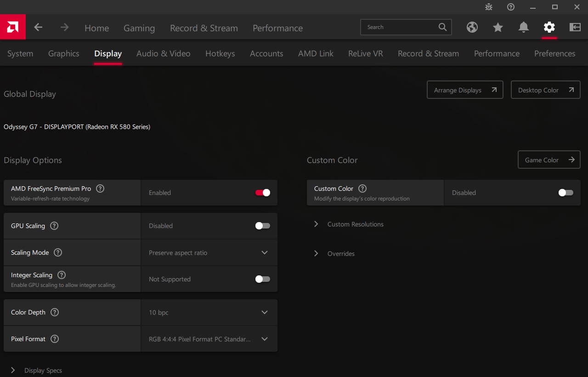Image resolution: width=588 pixels, height=377 pixels.
Task: Click the AMD logo icon
Action: coord(13,27)
